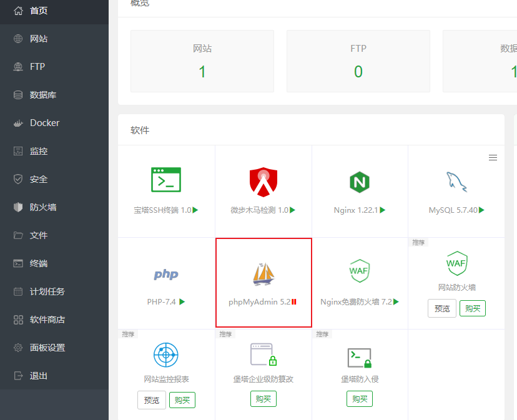This screenshot has width=517, height=420.
Task: Click the 文件 label in sidebar
Action: (39, 235)
